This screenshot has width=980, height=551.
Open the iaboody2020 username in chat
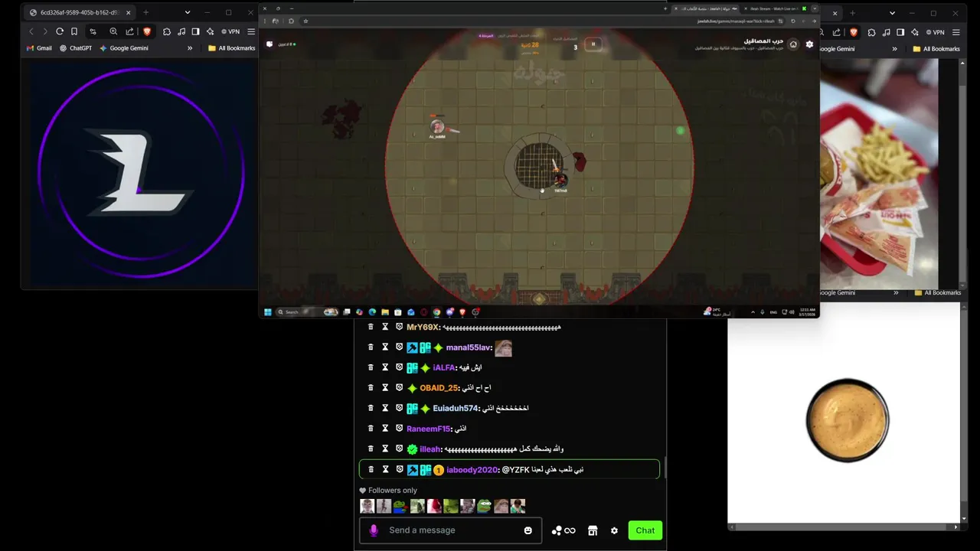pyautogui.click(x=472, y=470)
